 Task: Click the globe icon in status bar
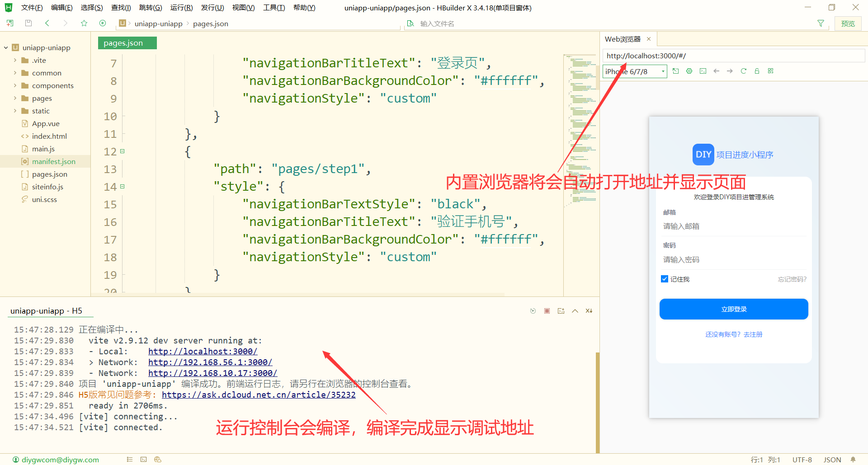158,460
